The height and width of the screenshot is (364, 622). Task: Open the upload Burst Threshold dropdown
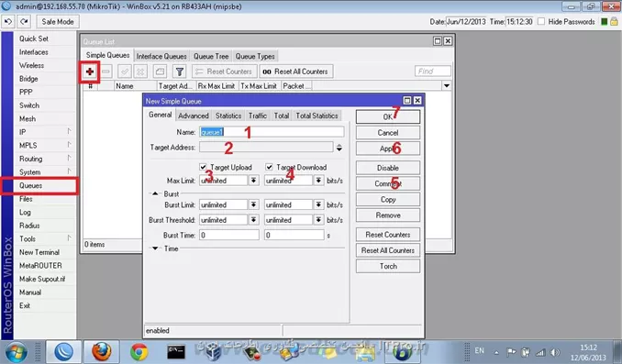[253, 220]
